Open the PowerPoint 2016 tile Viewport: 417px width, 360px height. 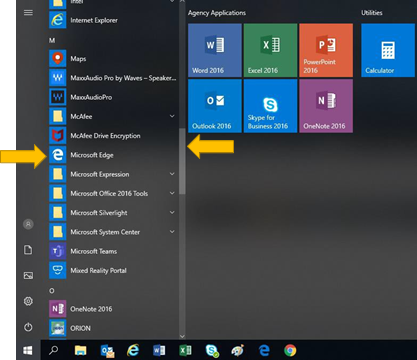coord(326,50)
